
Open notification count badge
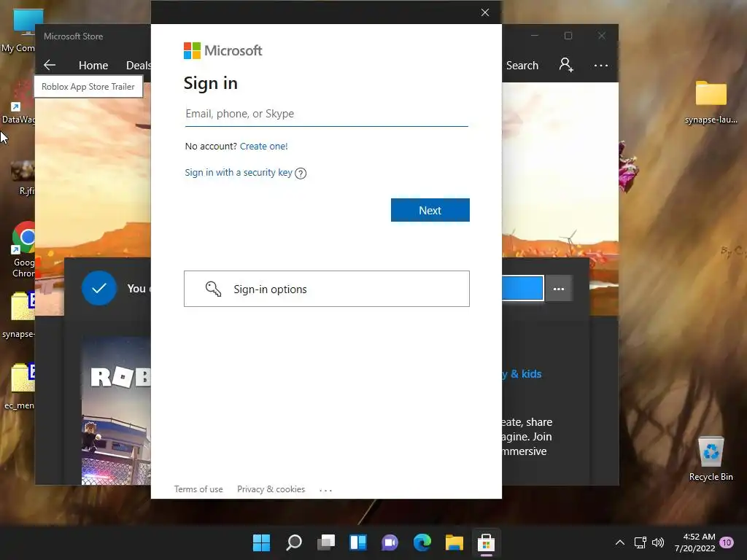[727, 542]
